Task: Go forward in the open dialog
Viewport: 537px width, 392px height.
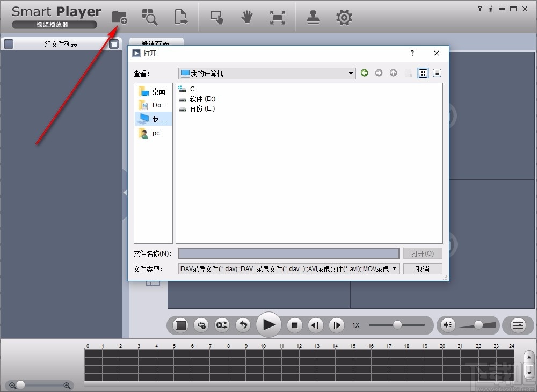Action: [379, 73]
